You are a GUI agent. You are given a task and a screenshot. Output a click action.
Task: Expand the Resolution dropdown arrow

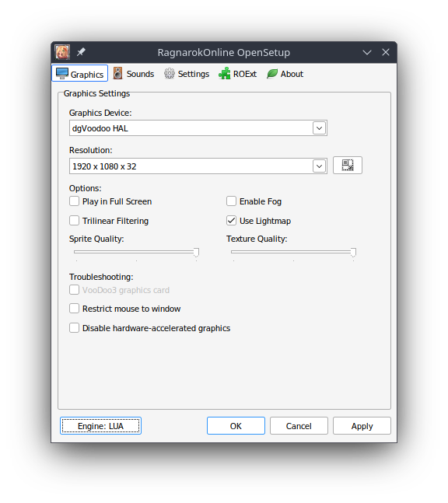319,166
